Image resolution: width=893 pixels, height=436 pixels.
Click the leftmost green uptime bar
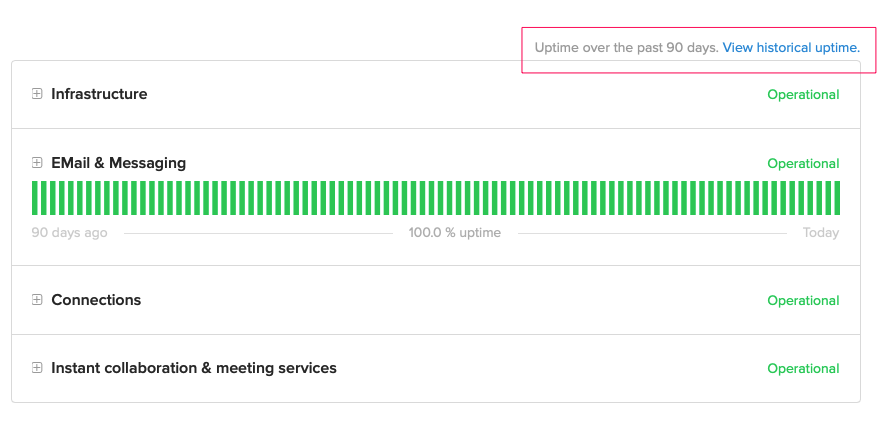(35, 198)
